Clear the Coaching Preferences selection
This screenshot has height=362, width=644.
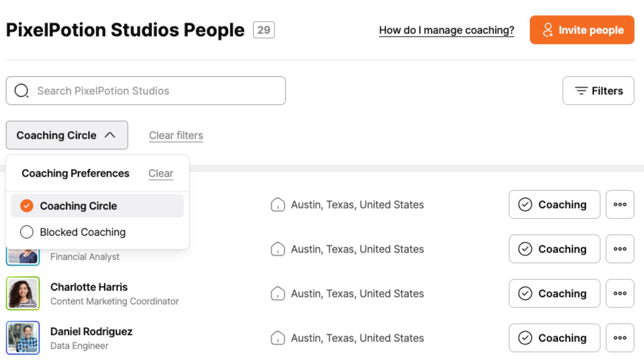tap(161, 173)
